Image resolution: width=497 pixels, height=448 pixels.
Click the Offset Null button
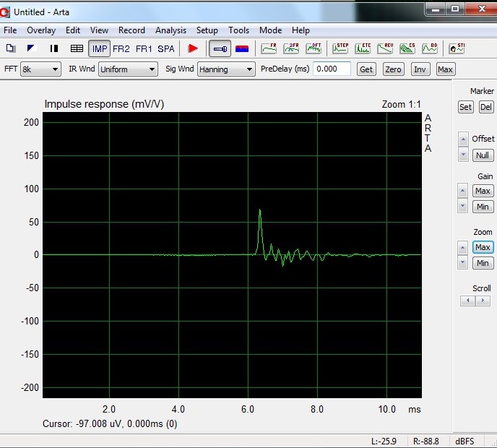tap(482, 155)
